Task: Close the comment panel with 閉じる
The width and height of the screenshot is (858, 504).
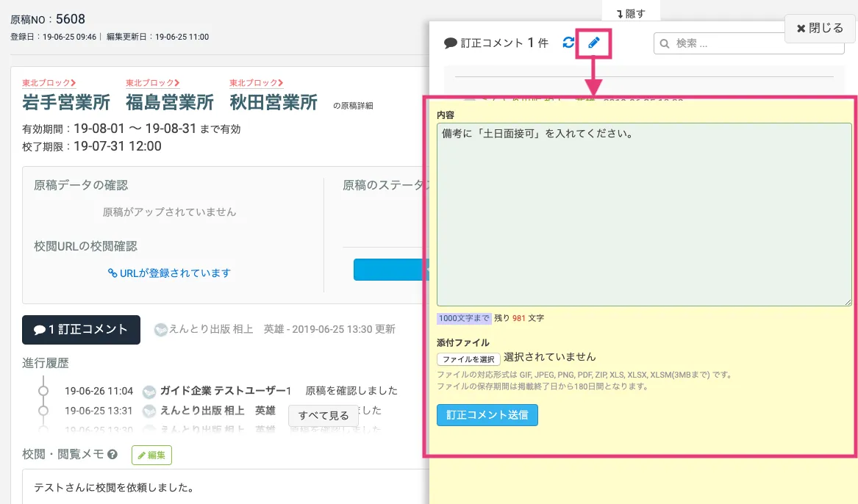Action: pos(820,28)
